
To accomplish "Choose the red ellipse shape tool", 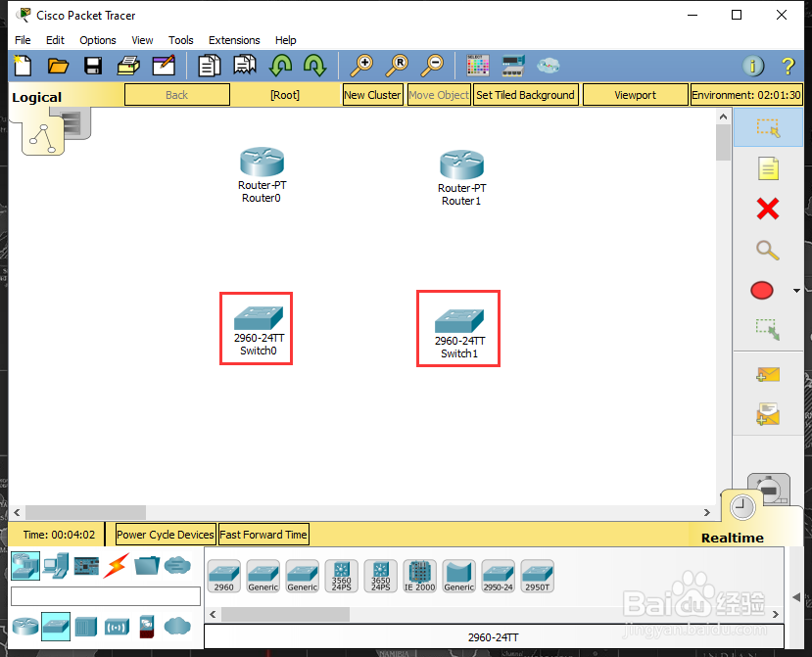I will [762, 291].
